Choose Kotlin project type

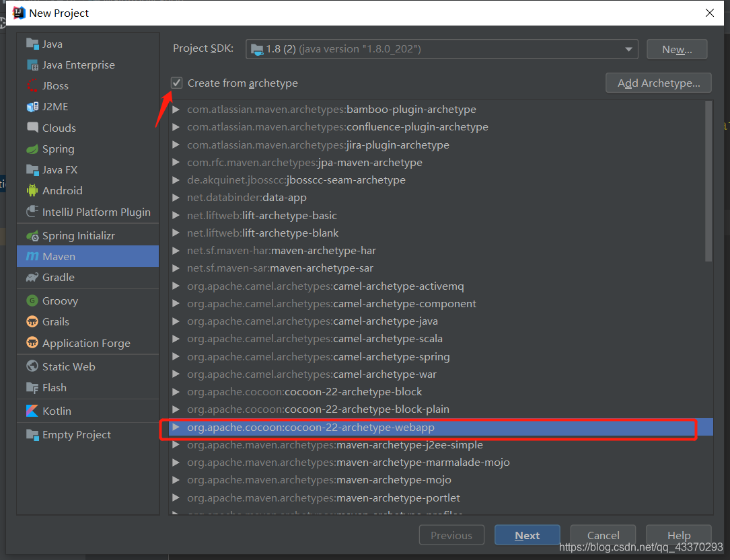[87, 411]
